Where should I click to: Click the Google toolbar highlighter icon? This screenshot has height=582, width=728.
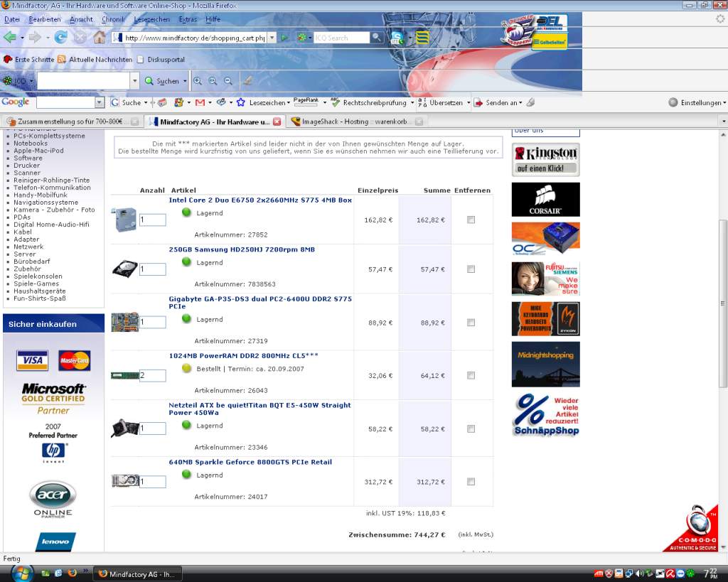tap(530, 102)
